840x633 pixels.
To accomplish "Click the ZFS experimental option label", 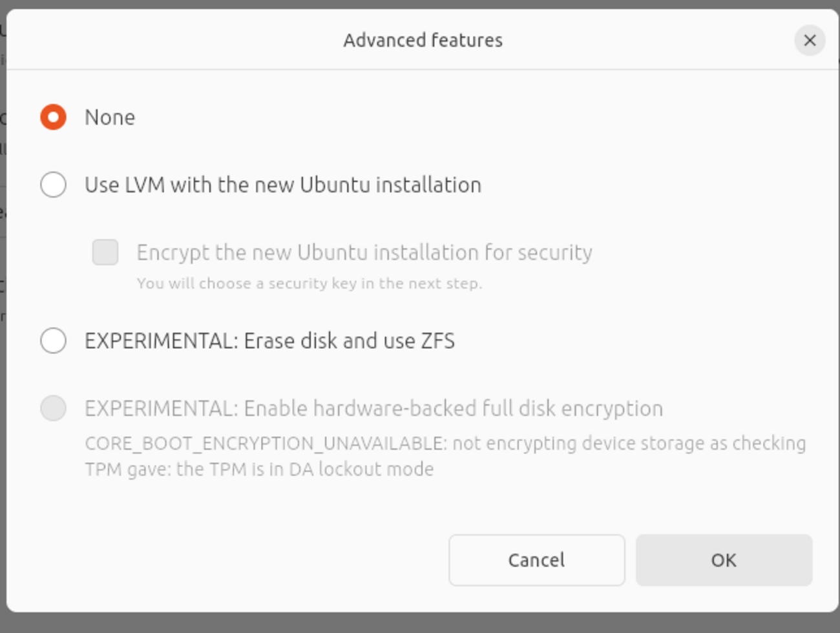I will click(269, 340).
